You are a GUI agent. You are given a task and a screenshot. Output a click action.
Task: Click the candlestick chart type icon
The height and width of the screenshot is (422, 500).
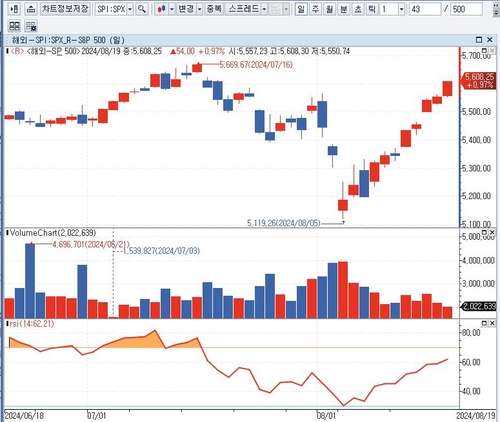[162, 9]
